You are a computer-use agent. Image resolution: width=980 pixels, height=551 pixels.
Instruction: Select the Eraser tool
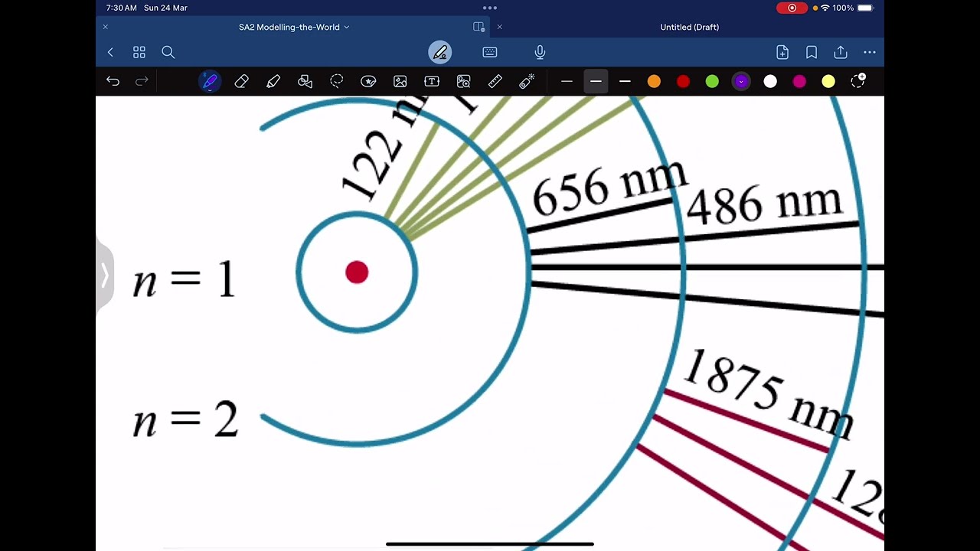(242, 81)
